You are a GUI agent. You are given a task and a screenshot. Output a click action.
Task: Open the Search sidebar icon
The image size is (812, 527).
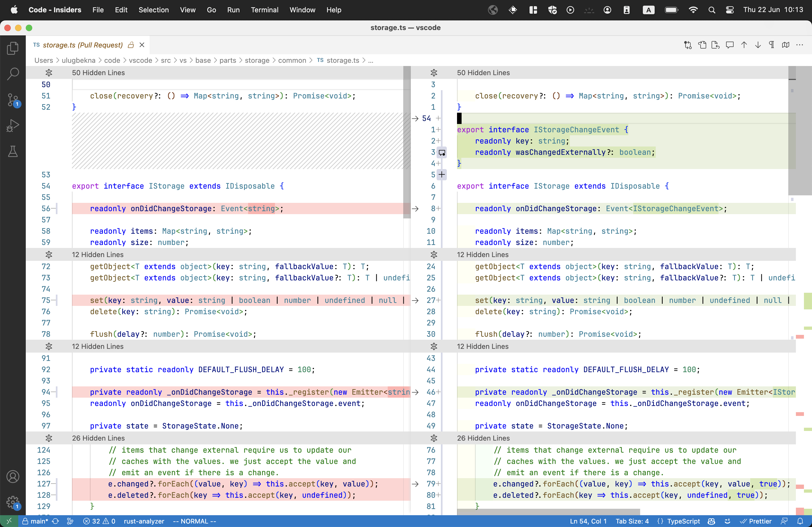13,73
